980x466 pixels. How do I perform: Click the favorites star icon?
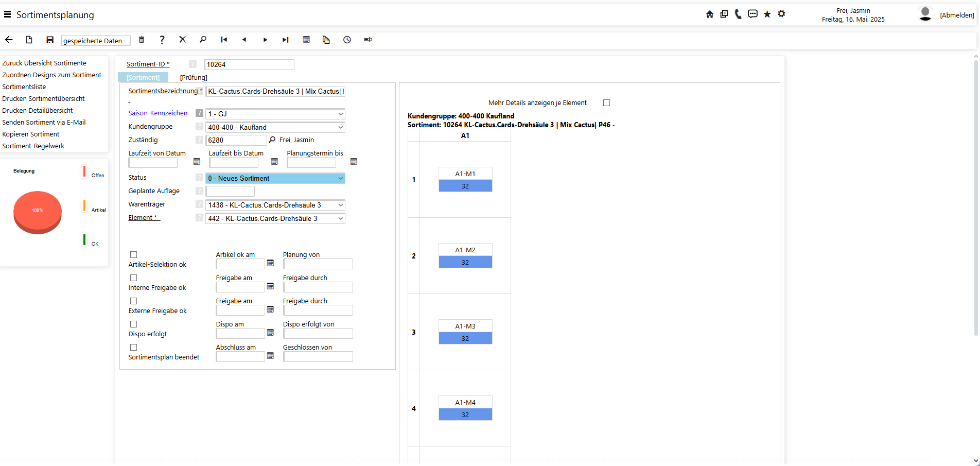(767, 14)
